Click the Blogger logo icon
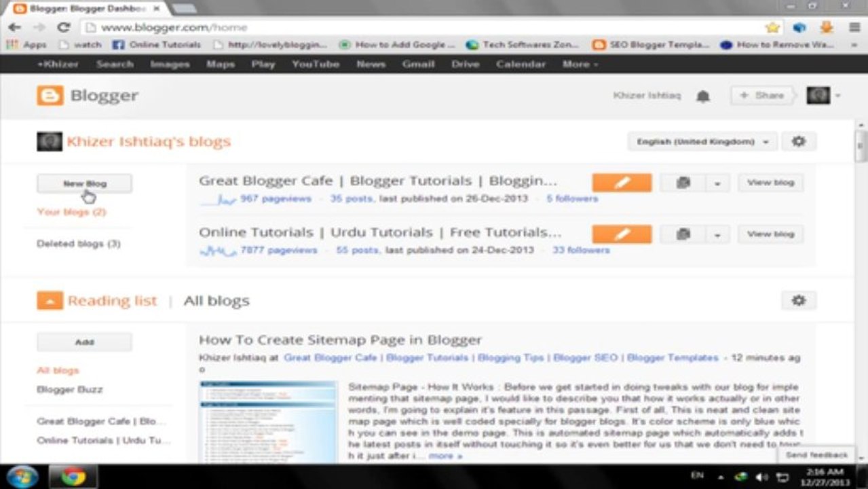Screen dimensions: 868x489 point(50,96)
